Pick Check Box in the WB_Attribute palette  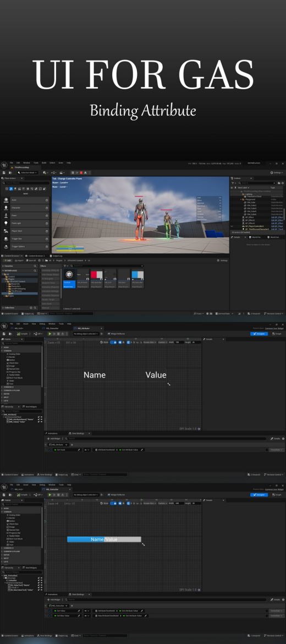(x=14, y=363)
